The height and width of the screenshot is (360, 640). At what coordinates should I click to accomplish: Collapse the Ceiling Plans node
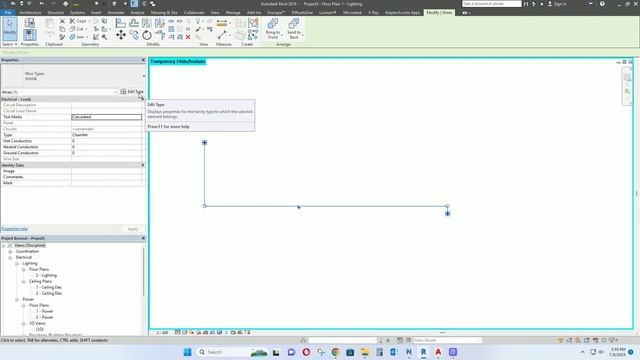23,282
